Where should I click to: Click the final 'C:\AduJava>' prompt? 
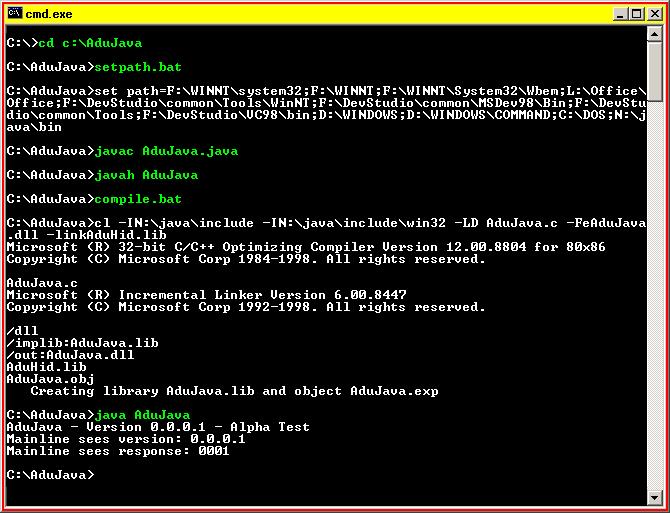tap(50, 475)
